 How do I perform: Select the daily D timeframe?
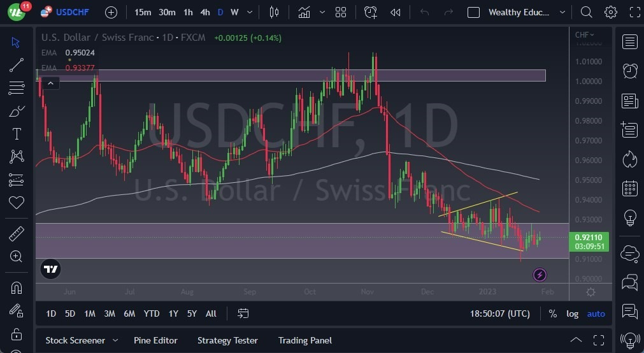tap(220, 12)
